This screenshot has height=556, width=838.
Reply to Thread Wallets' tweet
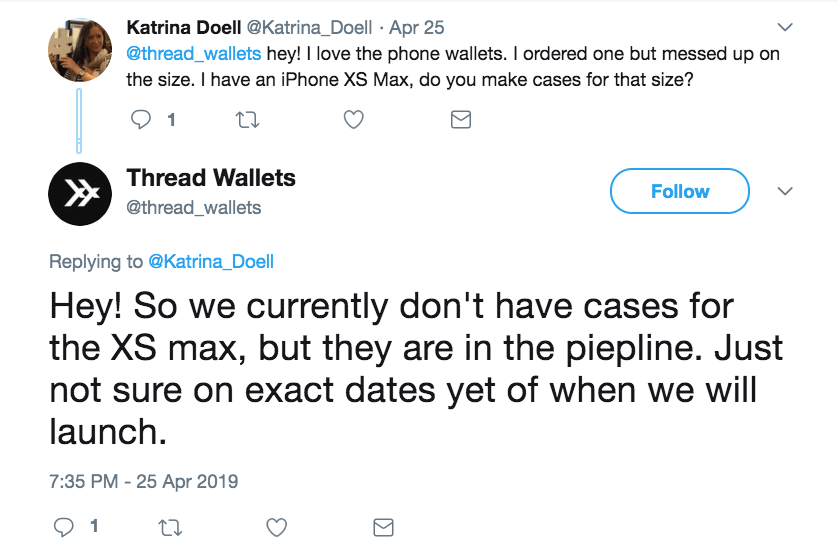pyautogui.click(x=62, y=526)
